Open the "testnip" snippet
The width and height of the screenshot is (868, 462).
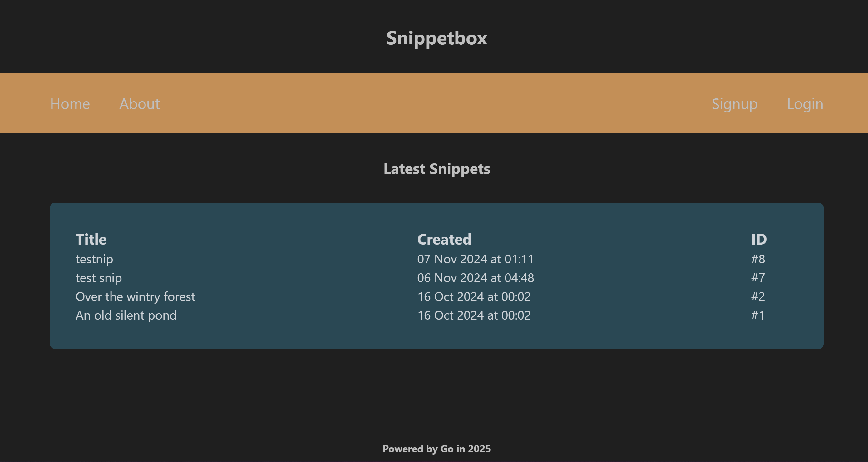(94, 259)
